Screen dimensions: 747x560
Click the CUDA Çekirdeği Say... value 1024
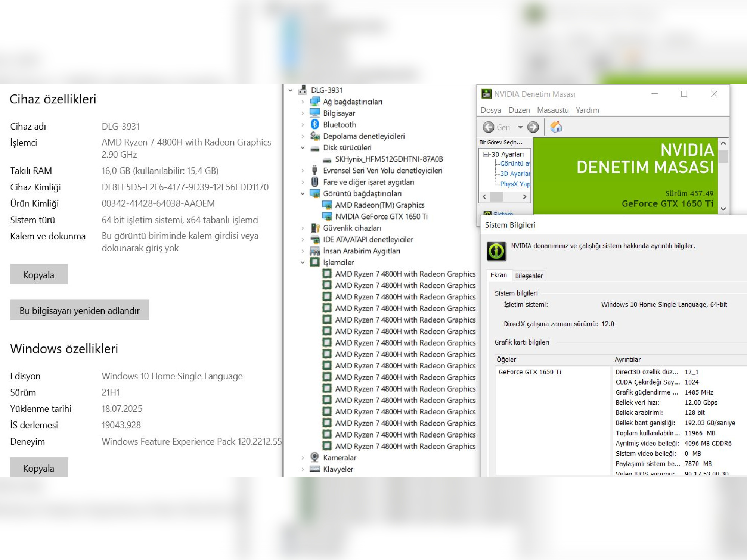click(x=691, y=382)
